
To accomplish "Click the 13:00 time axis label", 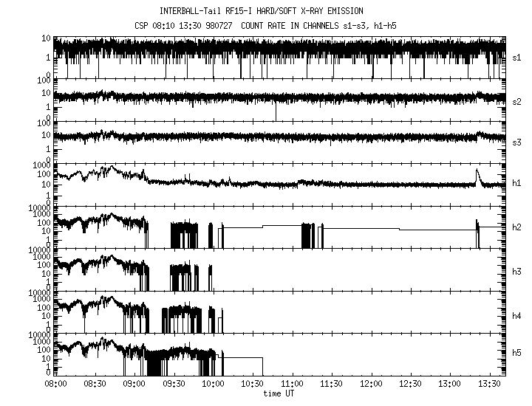I will click(449, 384).
